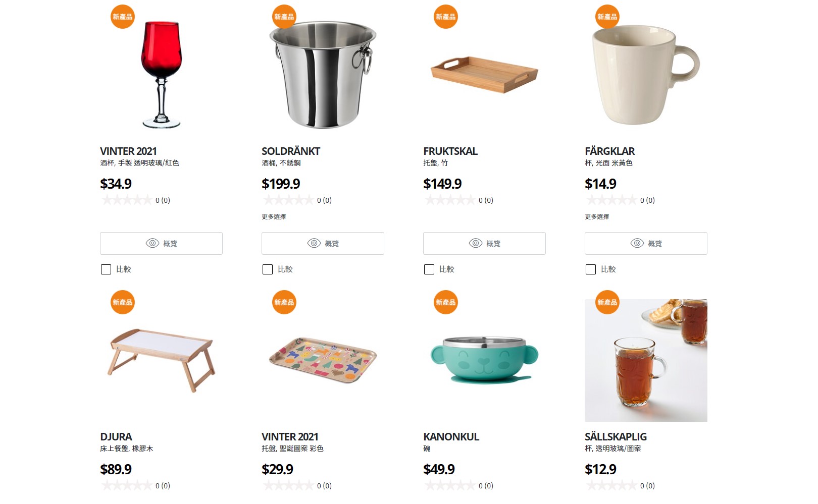Click the new-product badge on Christmas pattern tray
This screenshot has width=818, height=504.
point(284,302)
